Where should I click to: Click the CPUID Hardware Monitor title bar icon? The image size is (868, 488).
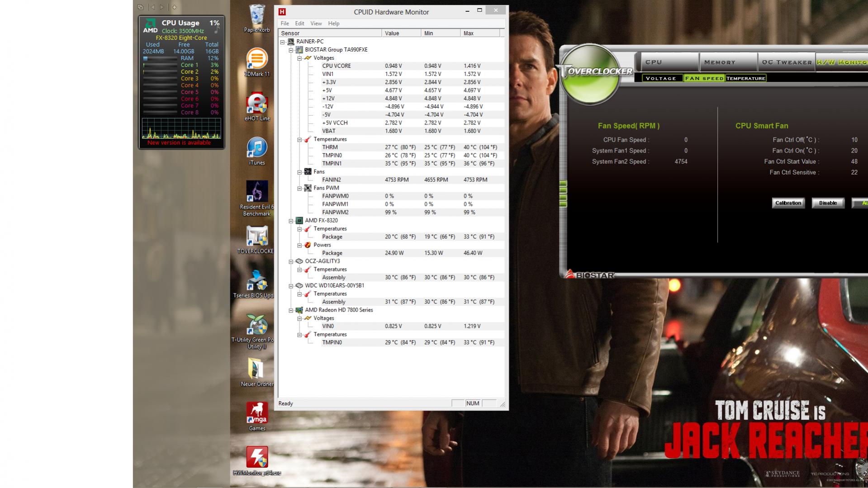click(282, 12)
